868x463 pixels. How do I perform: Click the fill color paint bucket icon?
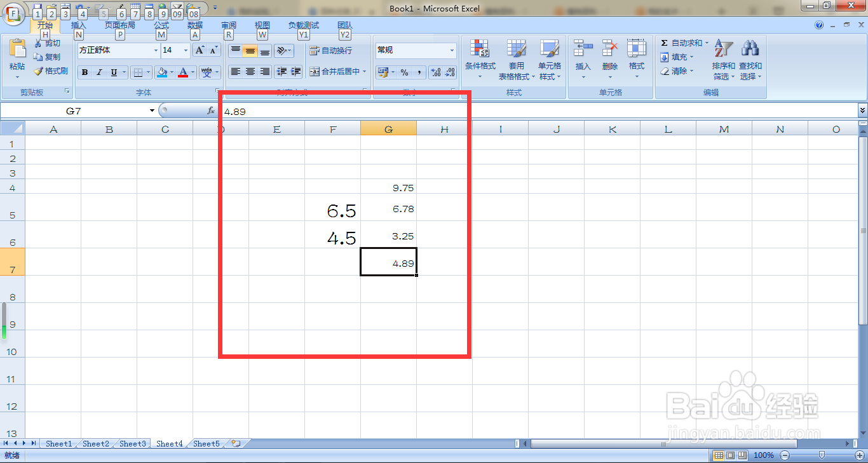tap(161, 72)
